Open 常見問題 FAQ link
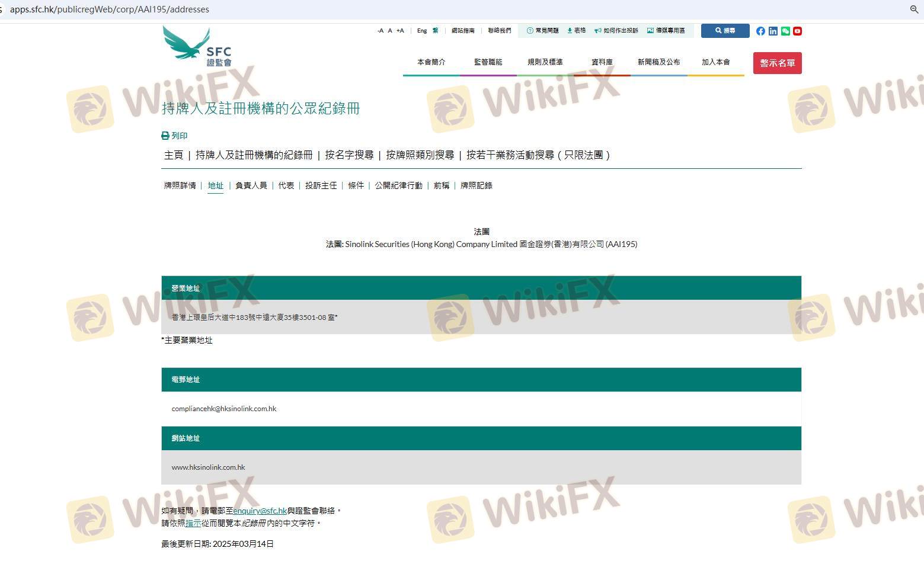Screen dimensions: 924x561 (x=543, y=31)
